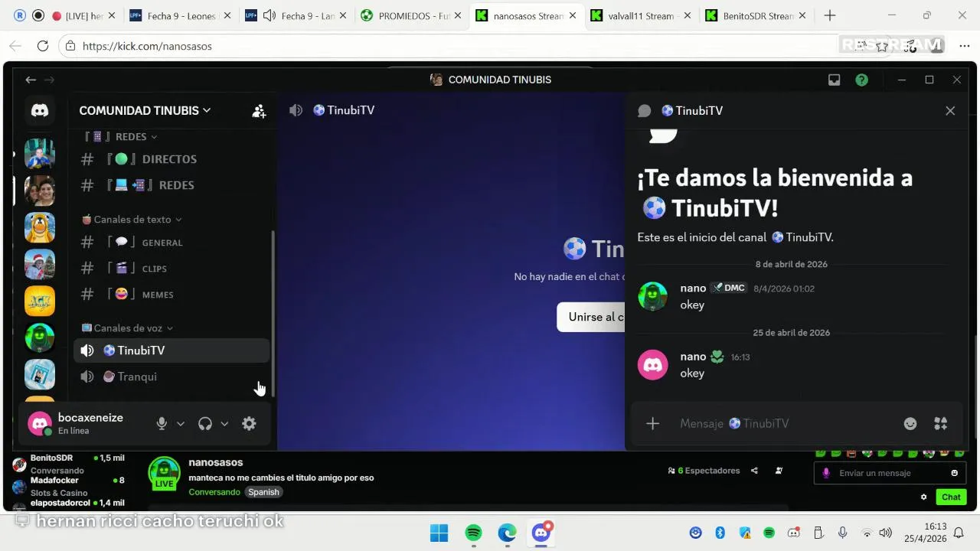Open a new browser tab

(830, 15)
